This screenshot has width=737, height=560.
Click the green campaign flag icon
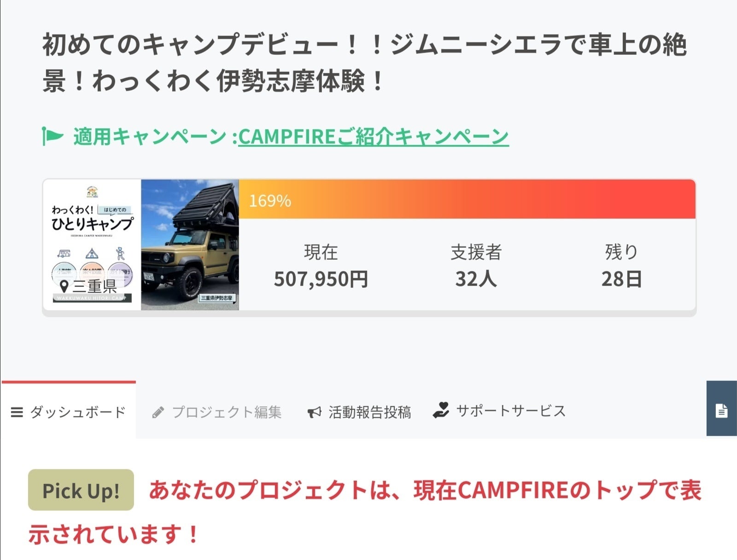click(53, 136)
